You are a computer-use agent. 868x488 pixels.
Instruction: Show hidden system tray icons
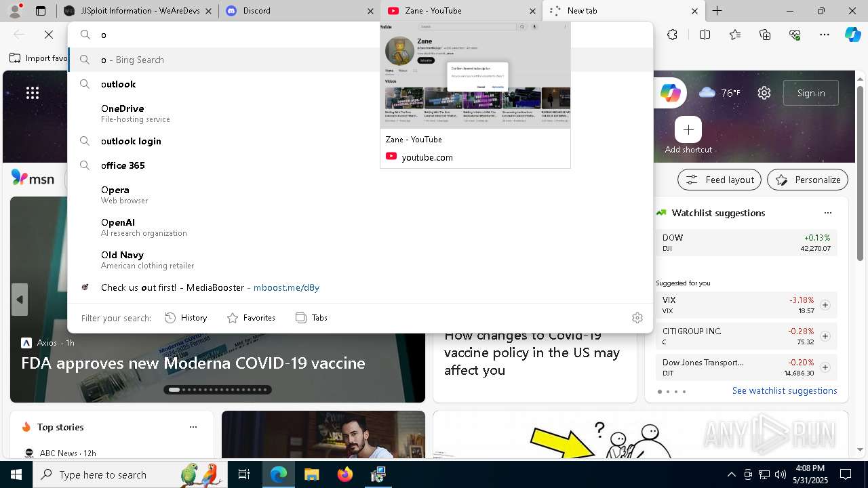731,474
